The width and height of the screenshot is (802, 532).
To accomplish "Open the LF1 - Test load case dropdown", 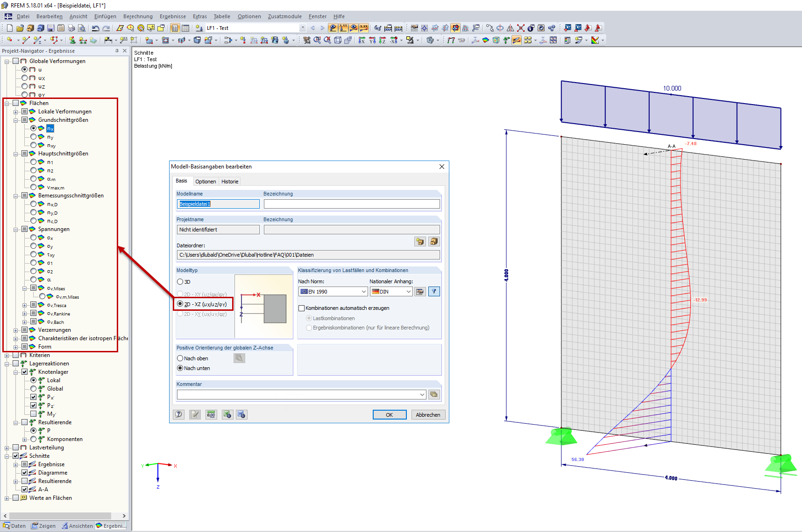I will pyautogui.click(x=303, y=28).
